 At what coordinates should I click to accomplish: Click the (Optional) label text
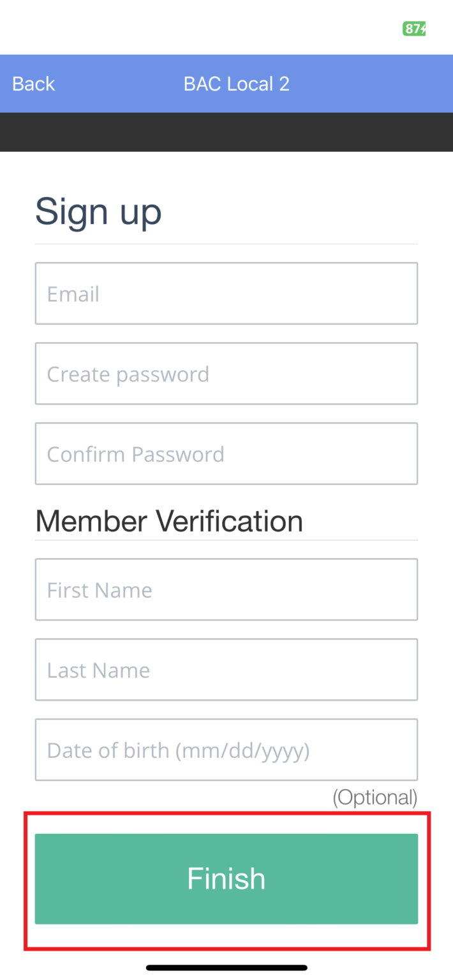pos(375,797)
